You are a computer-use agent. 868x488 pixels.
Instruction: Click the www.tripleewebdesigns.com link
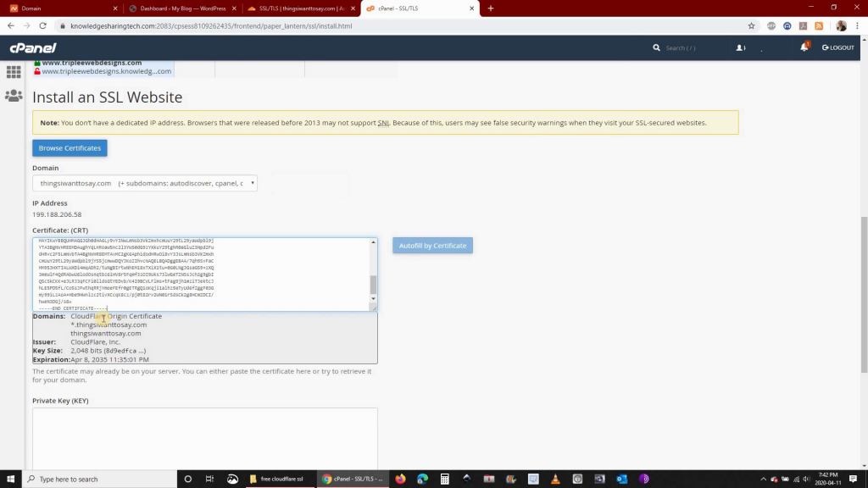92,63
